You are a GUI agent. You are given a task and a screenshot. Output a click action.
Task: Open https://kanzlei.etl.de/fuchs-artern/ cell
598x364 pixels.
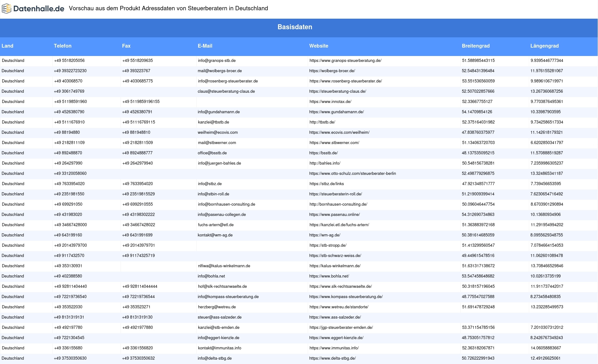339,225
